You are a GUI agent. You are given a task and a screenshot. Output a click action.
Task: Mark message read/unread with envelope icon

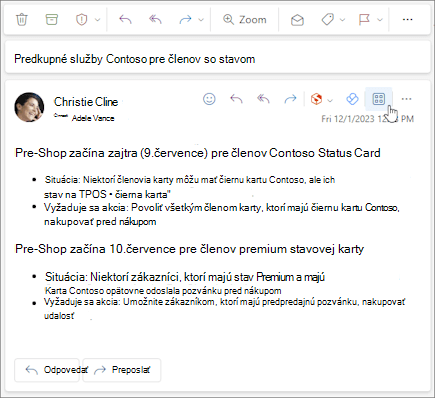pos(297,20)
